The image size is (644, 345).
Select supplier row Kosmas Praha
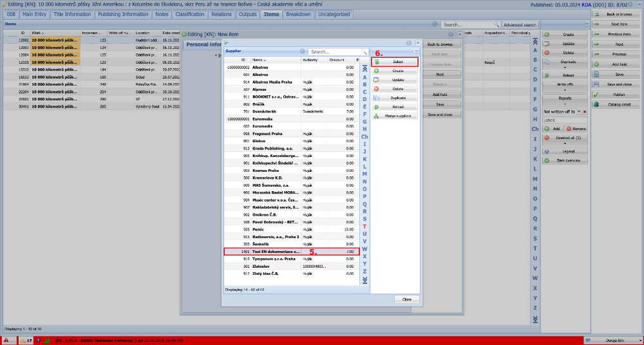(292, 170)
